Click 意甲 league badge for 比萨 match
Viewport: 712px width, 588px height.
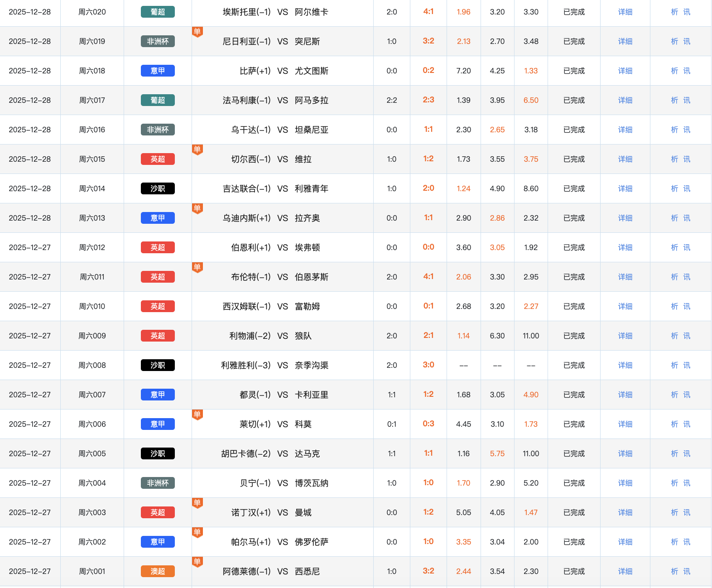tap(158, 71)
